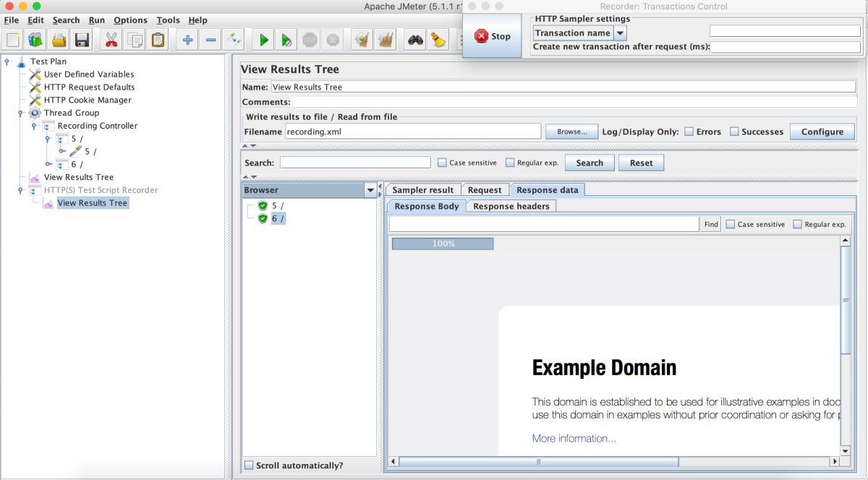Click the Cut scissors icon

pyautogui.click(x=111, y=40)
